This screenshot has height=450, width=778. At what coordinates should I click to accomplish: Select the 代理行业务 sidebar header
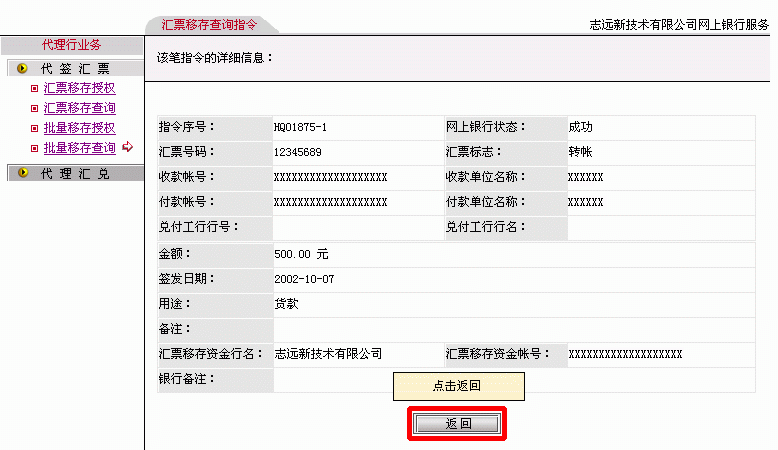(x=71, y=45)
